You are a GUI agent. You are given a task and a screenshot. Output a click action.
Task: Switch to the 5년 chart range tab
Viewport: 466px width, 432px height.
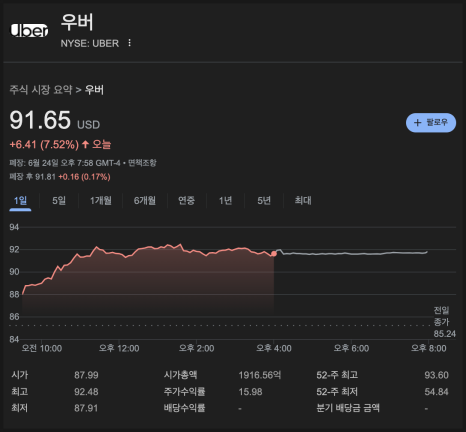tap(264, 200)
